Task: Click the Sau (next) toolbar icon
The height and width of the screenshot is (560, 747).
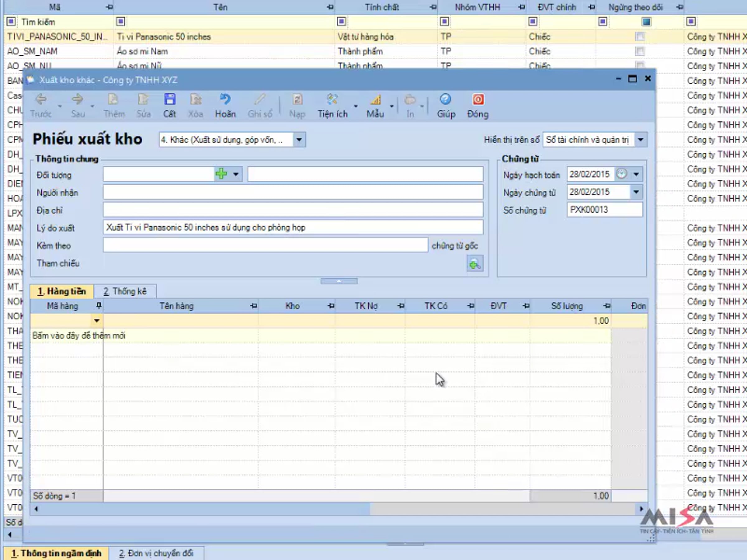Action: pyautogui.click(x=77, y=100)
